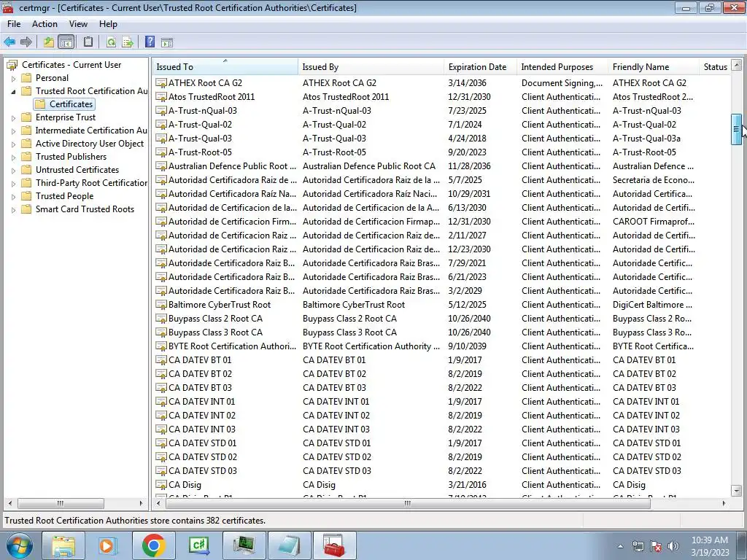Click the vertical scrollbar thumb of certificate list
This screenshot has width=747, height=560.
point(736,128)
